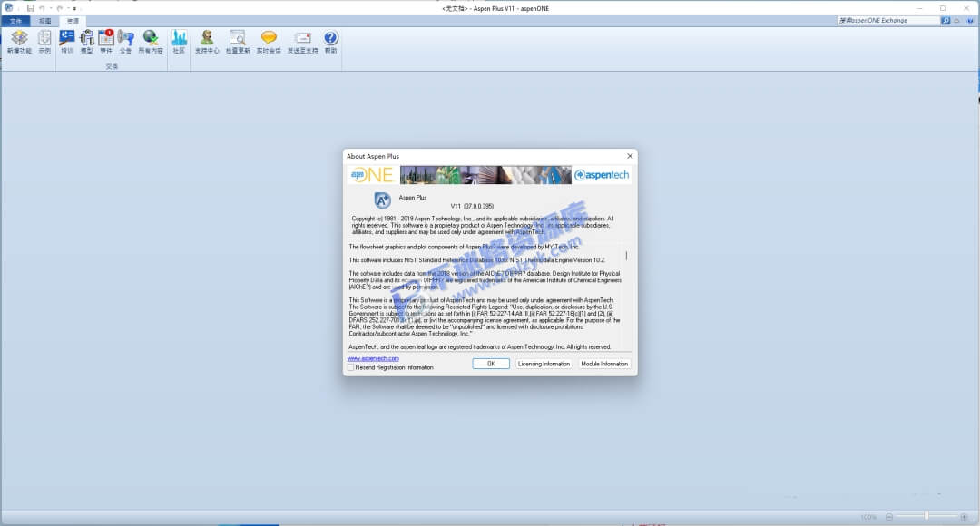Click the Save icon in quick access toolbar
980x526 pixels.
[31, 8]
